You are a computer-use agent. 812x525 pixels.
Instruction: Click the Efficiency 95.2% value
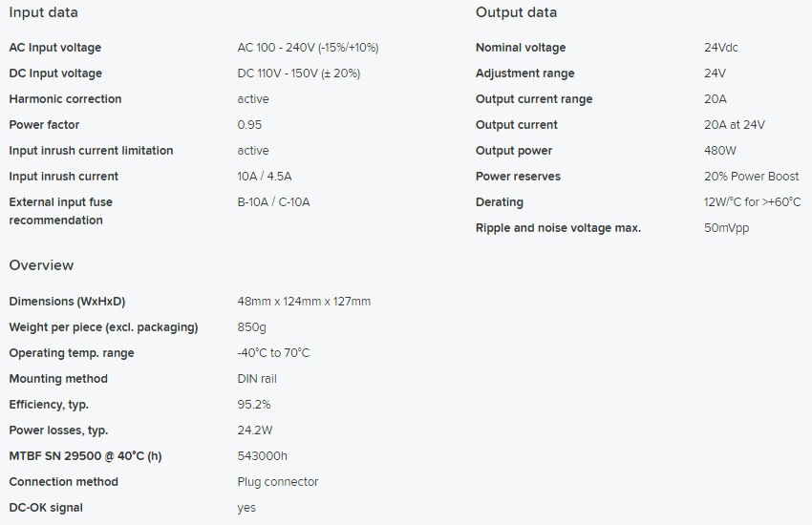coord(254,405)
